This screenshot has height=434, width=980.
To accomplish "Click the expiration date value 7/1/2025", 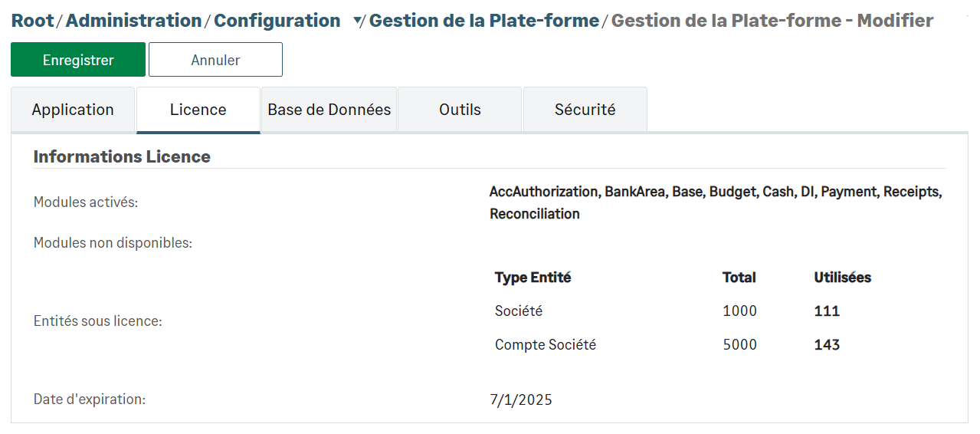I will click(x=520, y=399).
